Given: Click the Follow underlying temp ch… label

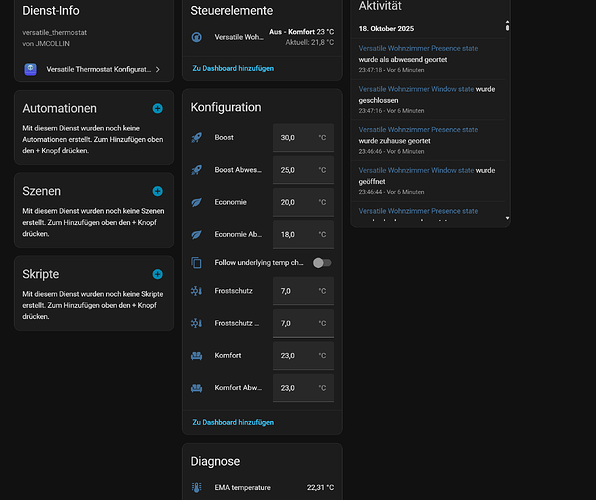Looking at the screenshot, I should (x=258, y=262).
